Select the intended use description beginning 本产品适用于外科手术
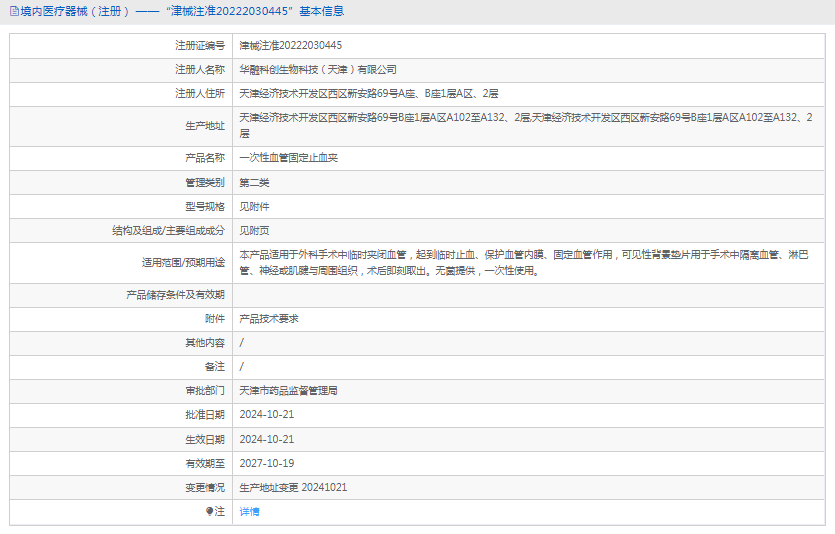 pos(525,262)
